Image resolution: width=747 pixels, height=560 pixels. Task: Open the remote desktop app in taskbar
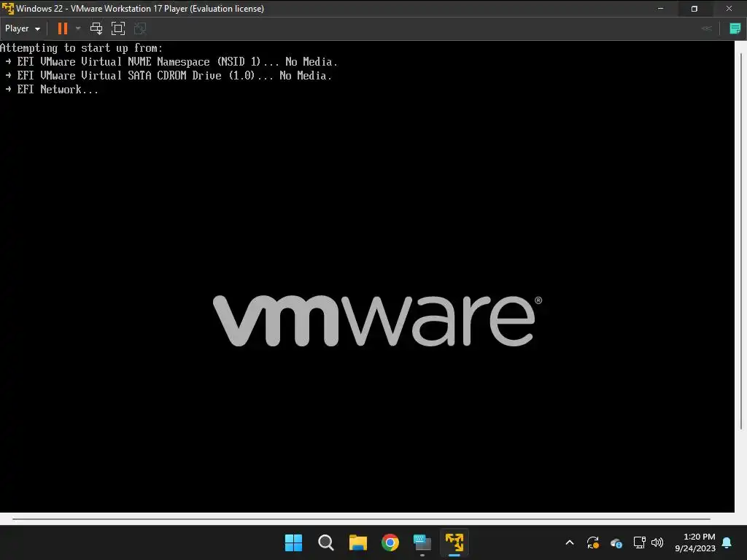click(422, 542)
